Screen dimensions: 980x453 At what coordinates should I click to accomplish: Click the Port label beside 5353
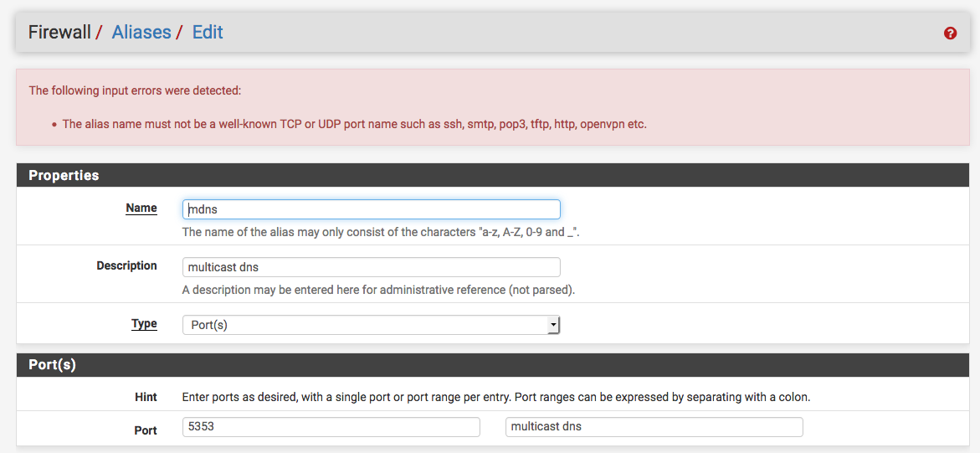pyautogui.click(x=146, y=430)
